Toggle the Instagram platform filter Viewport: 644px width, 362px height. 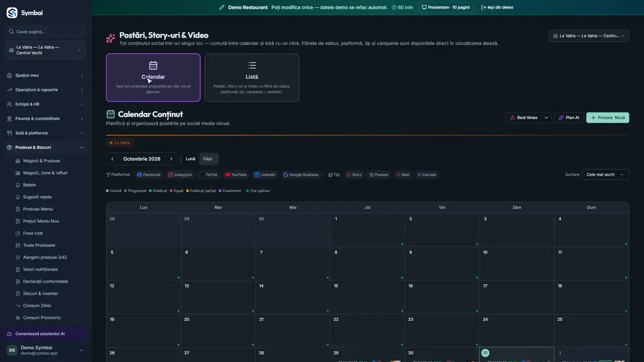(x=180, y=174)
